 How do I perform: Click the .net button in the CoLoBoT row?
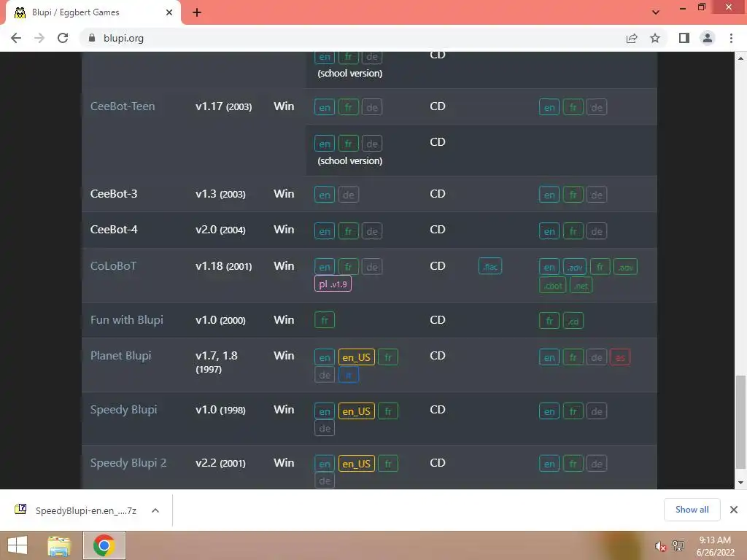pyautogui.click(x=581, y=286)
